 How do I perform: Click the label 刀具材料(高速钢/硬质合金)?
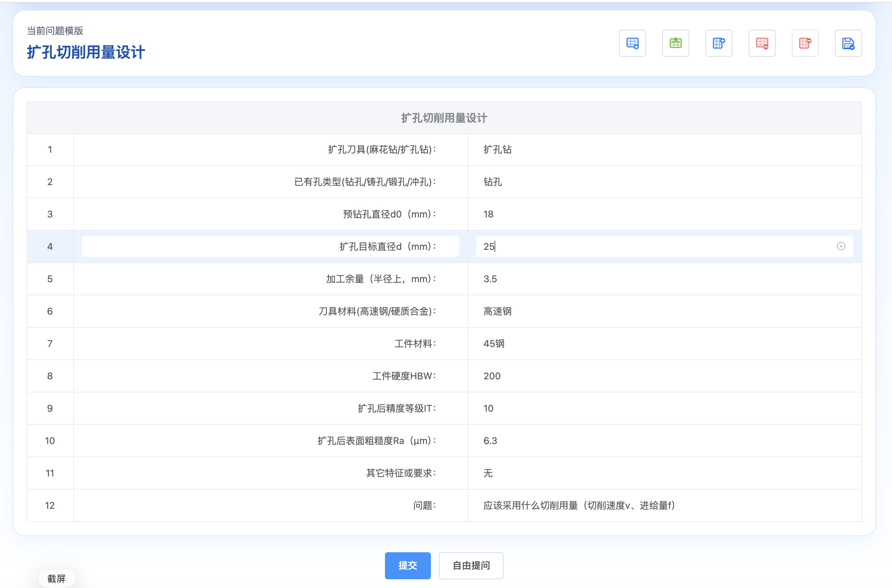[378, 311]
